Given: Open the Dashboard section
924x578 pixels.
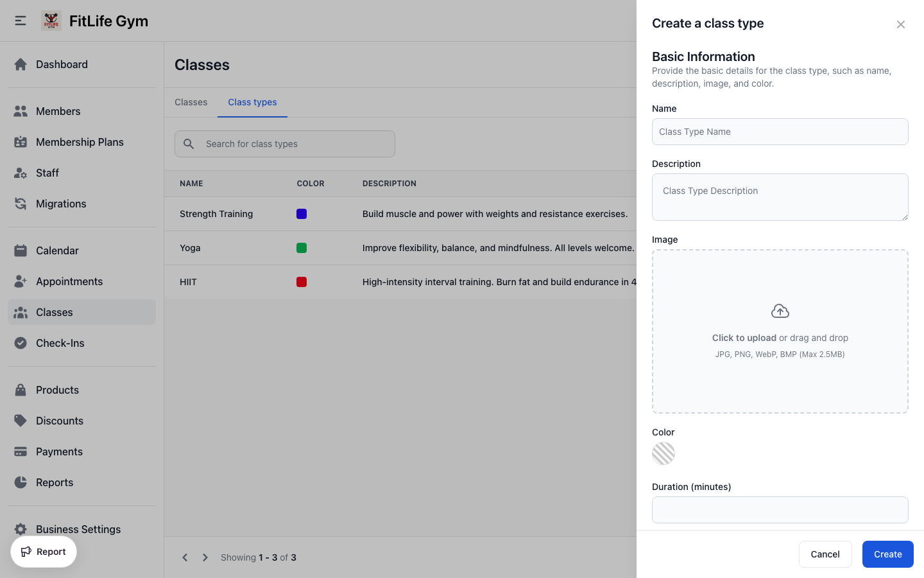Looking at the screenshot, I should 62,64.
